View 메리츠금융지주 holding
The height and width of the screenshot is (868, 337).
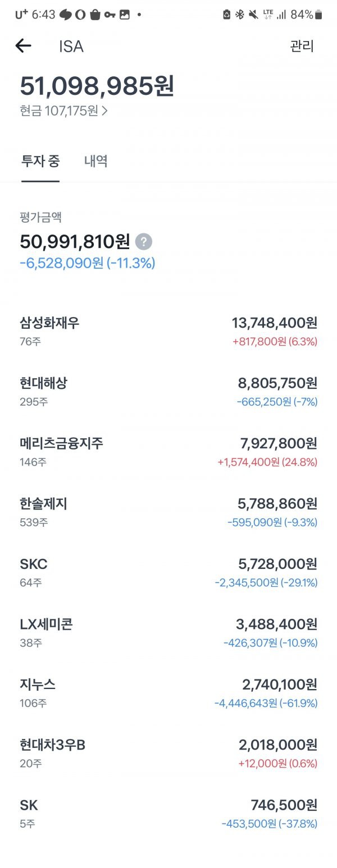click(168, 452)
